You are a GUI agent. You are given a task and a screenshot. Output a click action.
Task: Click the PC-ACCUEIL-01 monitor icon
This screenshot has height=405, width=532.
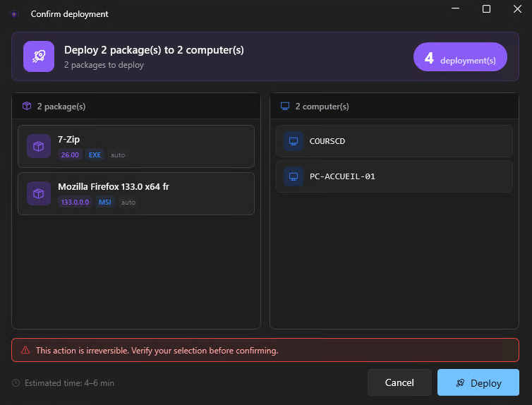[x=293, y=176]
